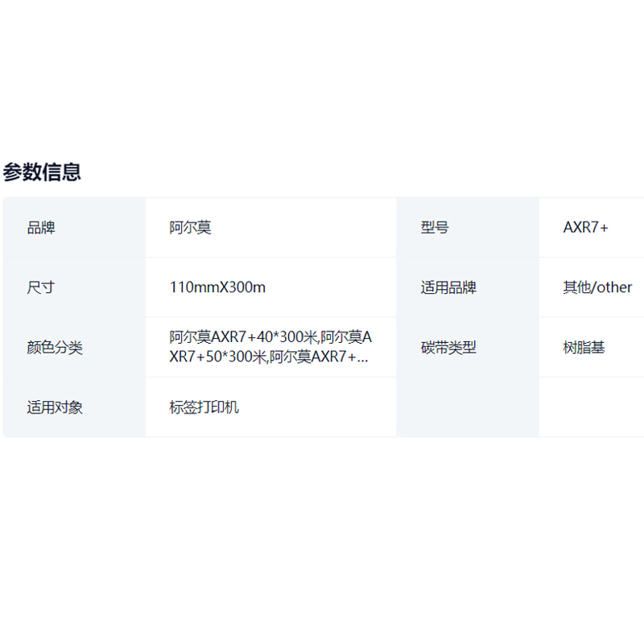Click the truncated 阿尔莫AXR7+40*300米 value text

pos(270,347)
